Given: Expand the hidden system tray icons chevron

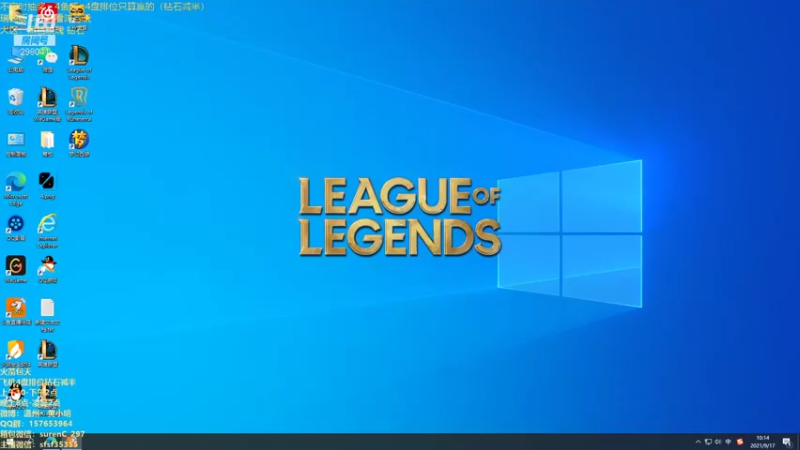Looking at the screenshot, I should 698,442.
